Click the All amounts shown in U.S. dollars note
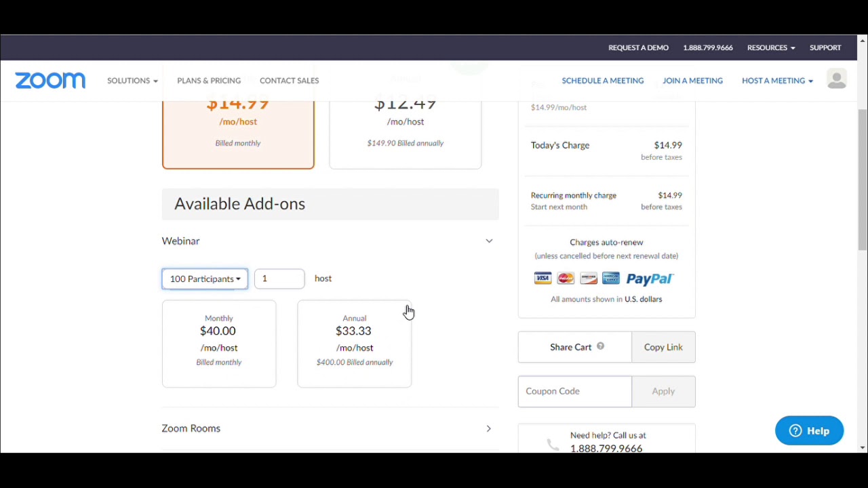 pyautogui.click(x=606, y=299)
